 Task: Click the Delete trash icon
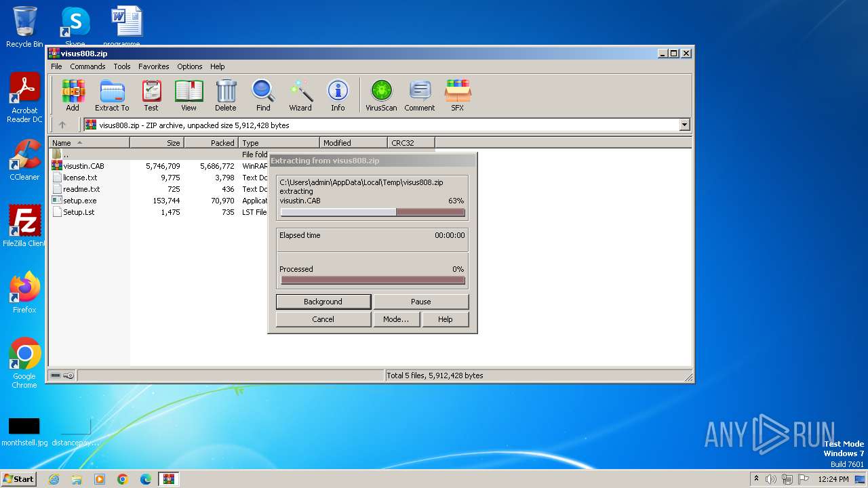(x=226, y=96)
